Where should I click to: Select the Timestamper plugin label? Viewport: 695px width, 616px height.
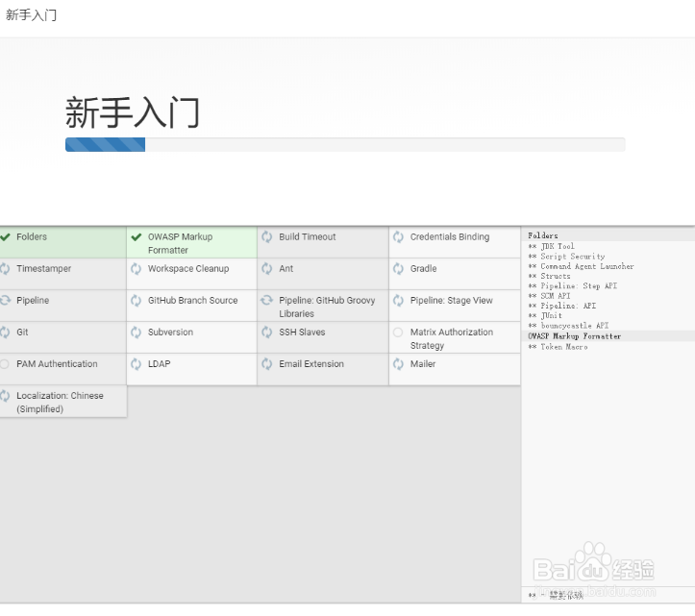pyautogui.click(x=44, y=268)
